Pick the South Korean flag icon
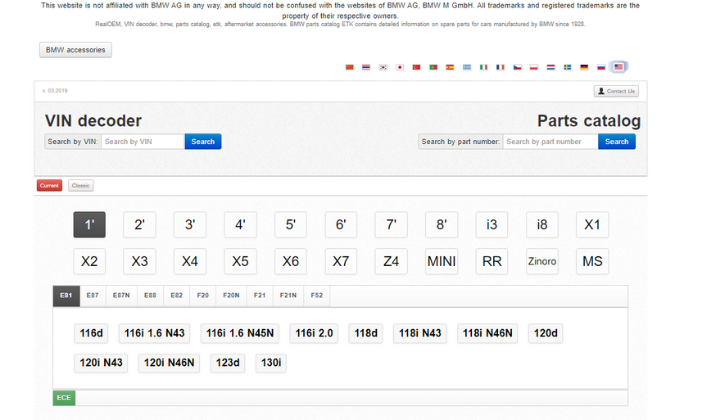This screenshot has height=420, width=715. [383, 67]
